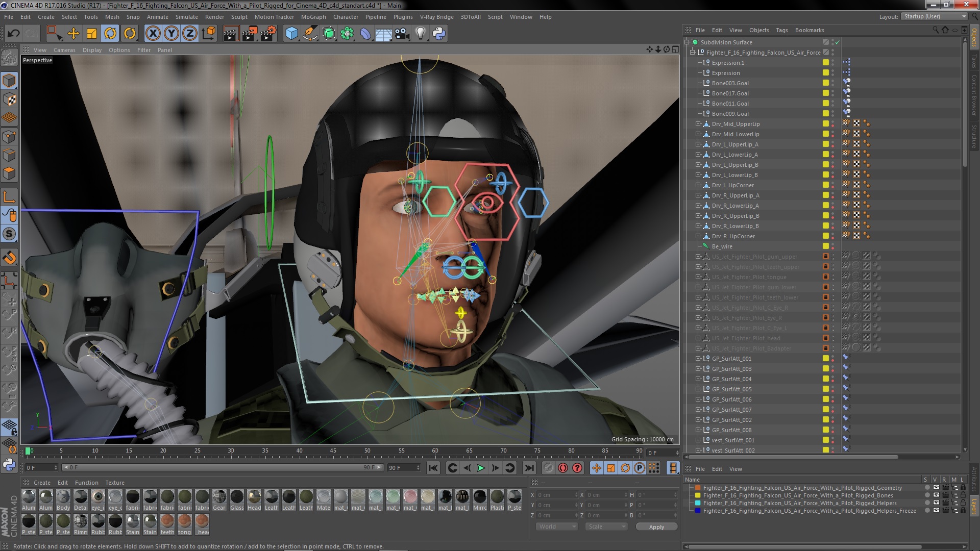Open the MoGraph menu
This screenshot has height=551, width=980.
tap(313, 17)
